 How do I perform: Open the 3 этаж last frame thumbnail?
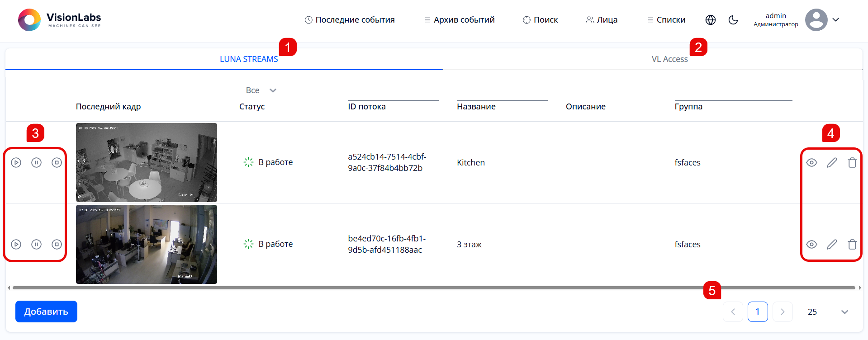pyautogui.click(x=147, y=245)
